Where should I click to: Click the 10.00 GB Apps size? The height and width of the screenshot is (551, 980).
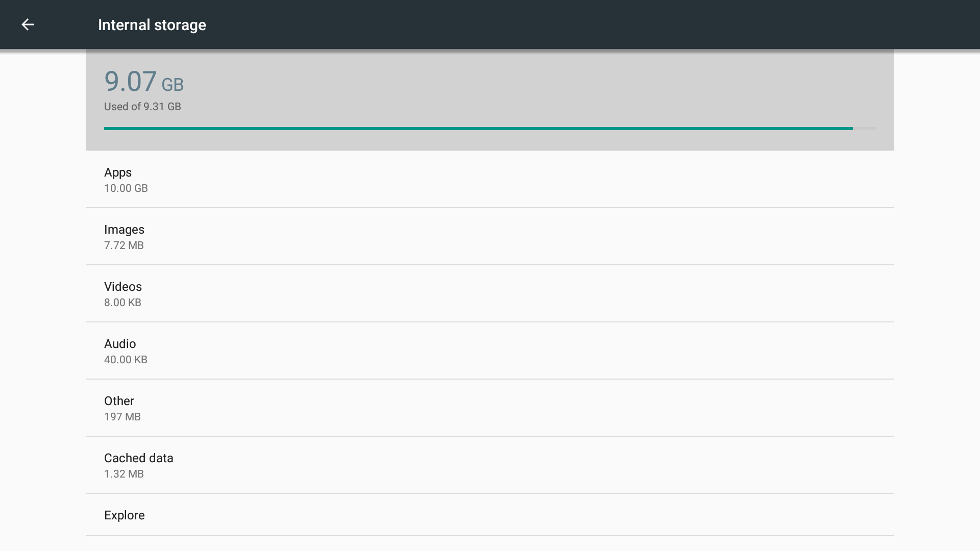(x=126, y=188)
